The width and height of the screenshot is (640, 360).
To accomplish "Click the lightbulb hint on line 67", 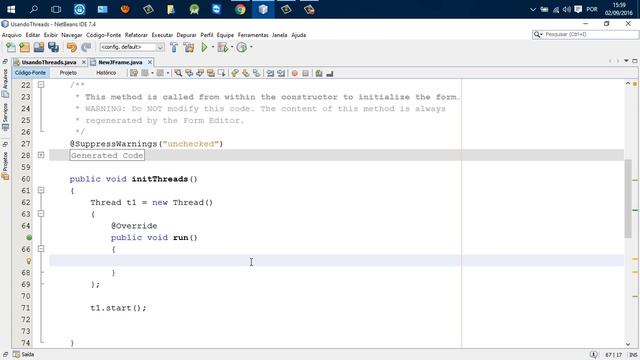I will pos(29,261).
